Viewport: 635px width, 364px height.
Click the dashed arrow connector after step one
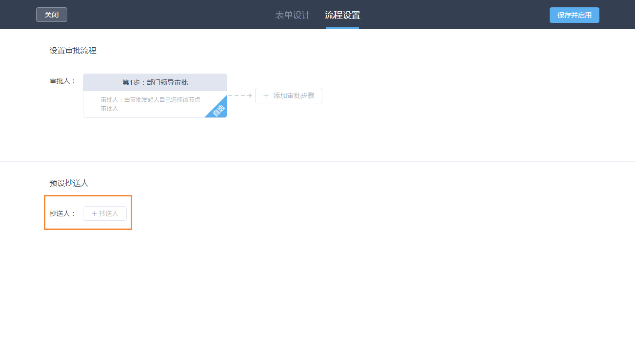tap(239, 96)
